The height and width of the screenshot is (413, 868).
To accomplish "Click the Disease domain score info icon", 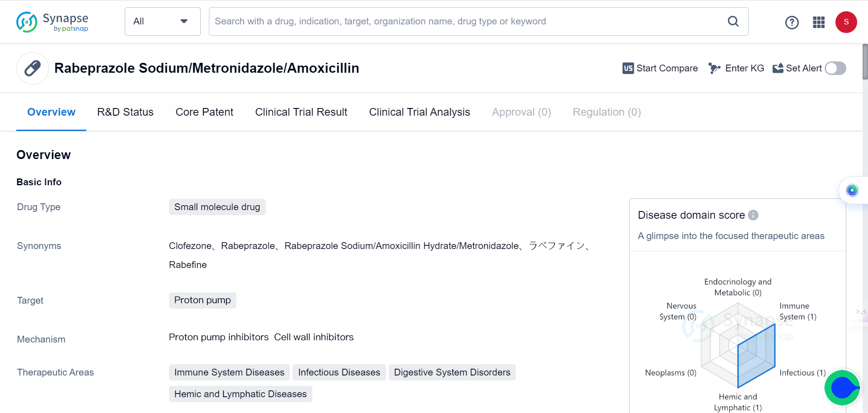I will (x=753, y=215).
